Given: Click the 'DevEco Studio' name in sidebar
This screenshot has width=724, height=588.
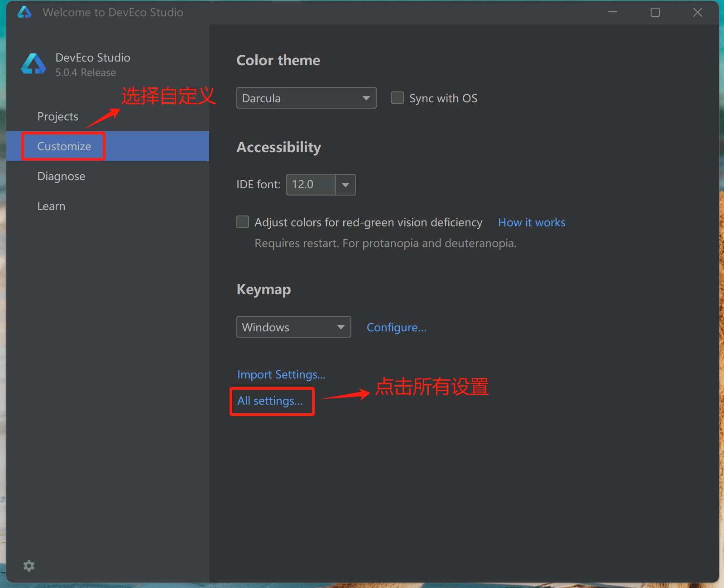Looking at the screenshot, I should coord(93,57).
